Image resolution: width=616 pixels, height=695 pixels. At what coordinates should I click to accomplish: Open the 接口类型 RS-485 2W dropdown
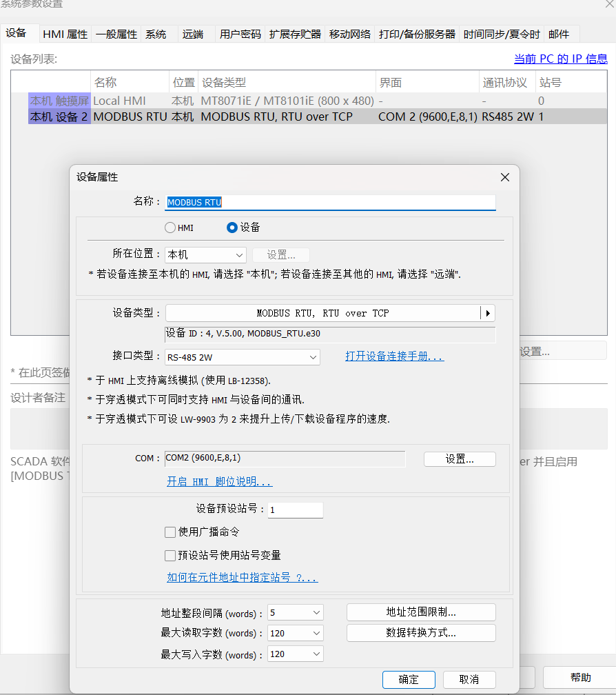click(x=243, y=357)
